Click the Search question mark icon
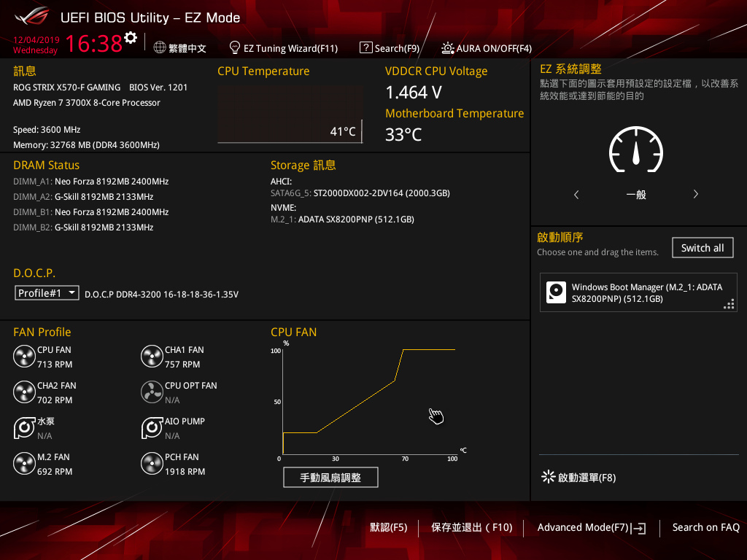This screenshot has width=747, height=560. 366,47
